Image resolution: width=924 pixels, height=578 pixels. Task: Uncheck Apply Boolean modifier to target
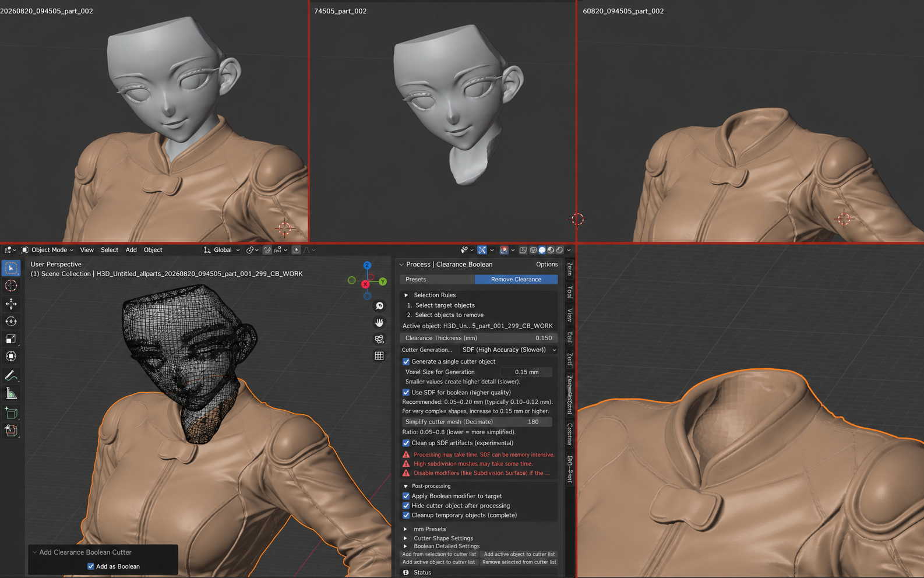click(x=406, y=496)
